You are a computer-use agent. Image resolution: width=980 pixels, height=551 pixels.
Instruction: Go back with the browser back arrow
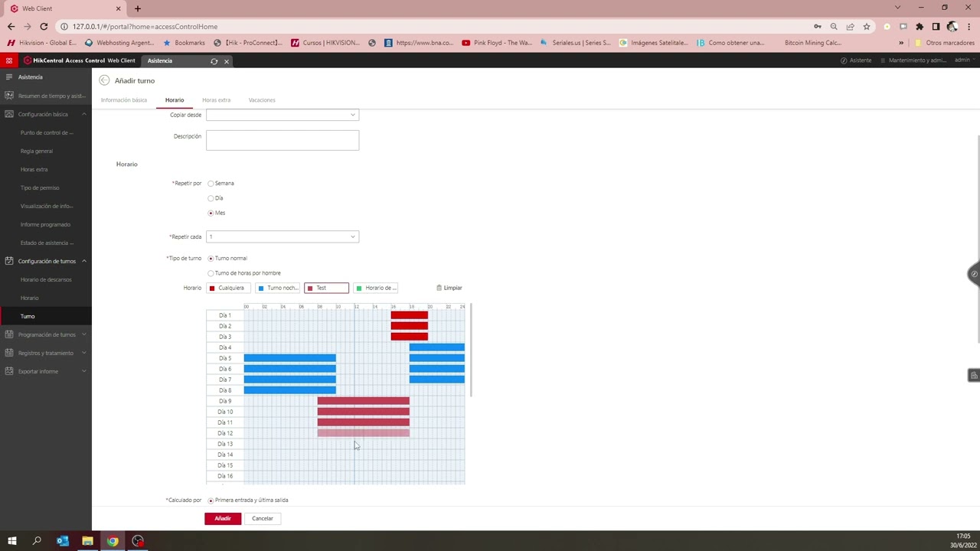click(x=11, y=26)
